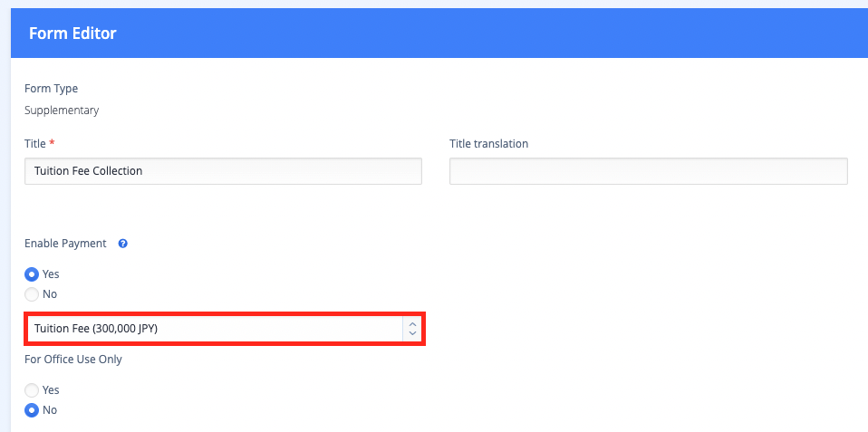This screenshot has height=432, width=868.
Task: Choose Yes radio for Office Use Only
Action: 32,390
